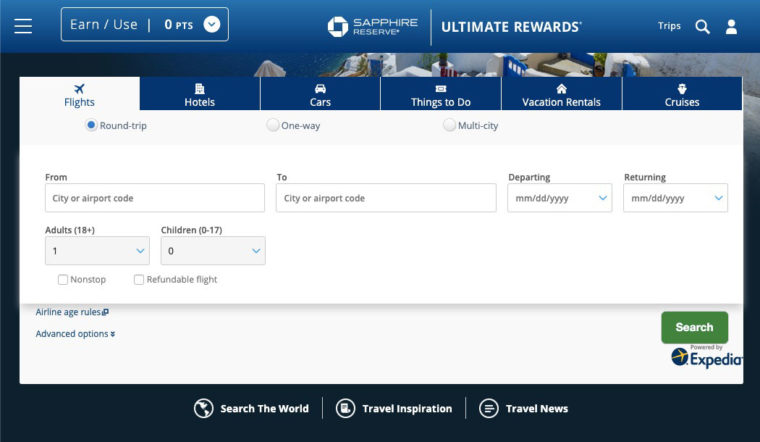Viewport: 760px width, 442px height.
Task: Select the Multi-city radio button
Action: [449, 125]
